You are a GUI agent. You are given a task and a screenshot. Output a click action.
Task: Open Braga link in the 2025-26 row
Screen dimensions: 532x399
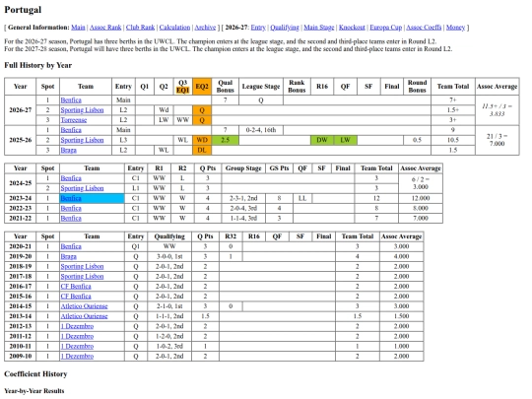pos(69,150)
